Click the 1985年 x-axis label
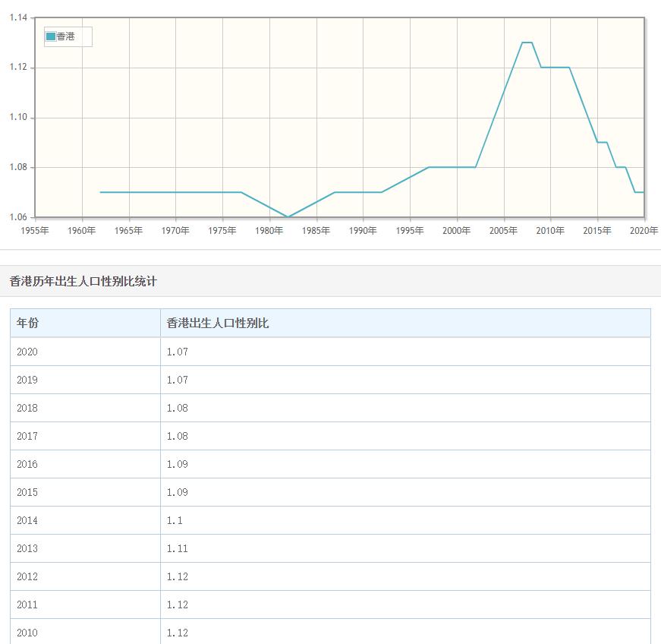The width and height of the screenshot is (661, 644). pyautogui.click(x=316, y=231)
